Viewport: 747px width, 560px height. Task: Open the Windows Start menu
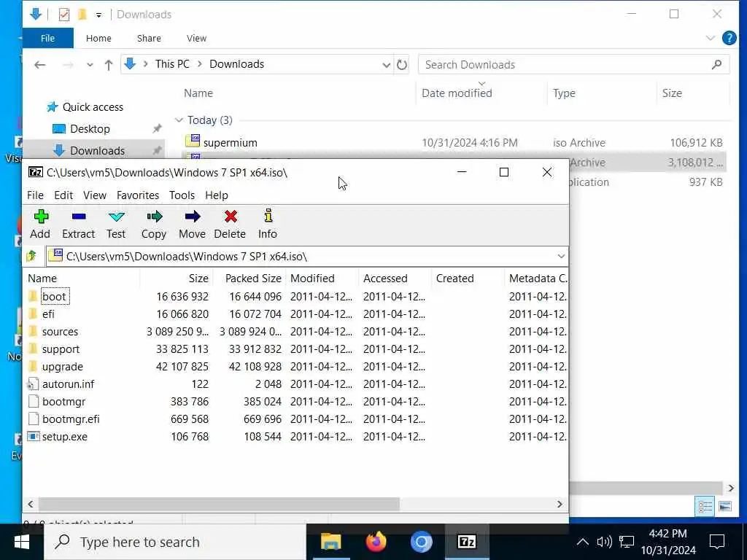tap(21, 542)
